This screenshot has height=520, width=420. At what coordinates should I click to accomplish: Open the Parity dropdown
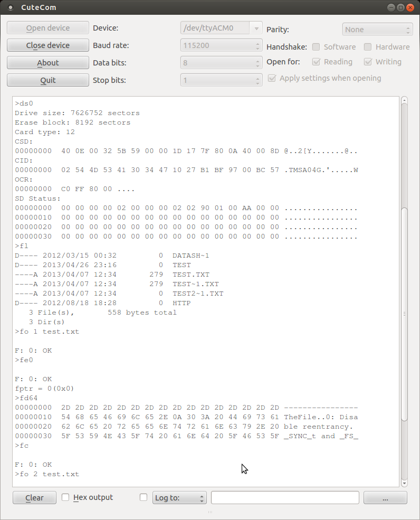[377, 30]
